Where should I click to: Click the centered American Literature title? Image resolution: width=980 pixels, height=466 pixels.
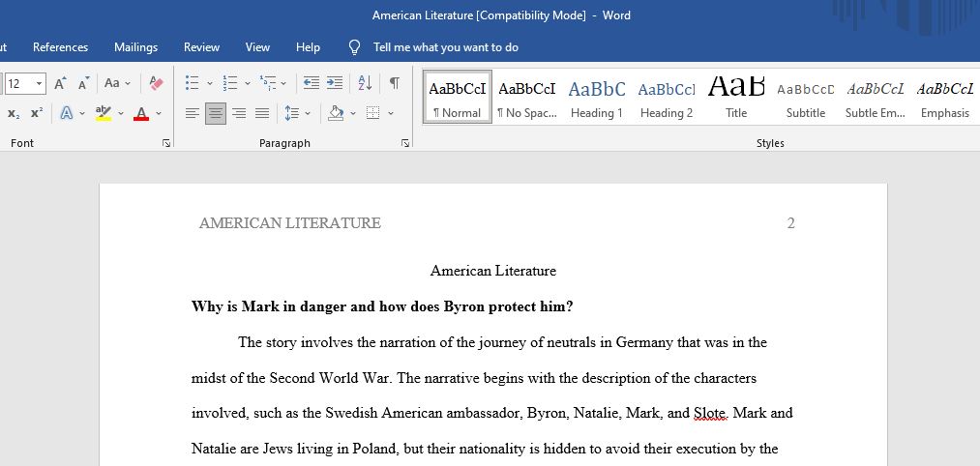point(493,271)
